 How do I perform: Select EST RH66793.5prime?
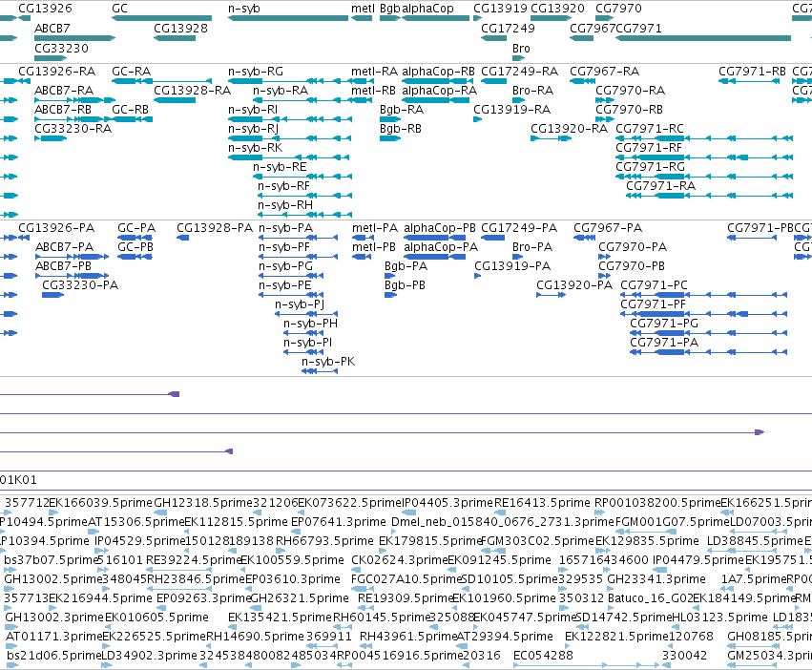324,541
